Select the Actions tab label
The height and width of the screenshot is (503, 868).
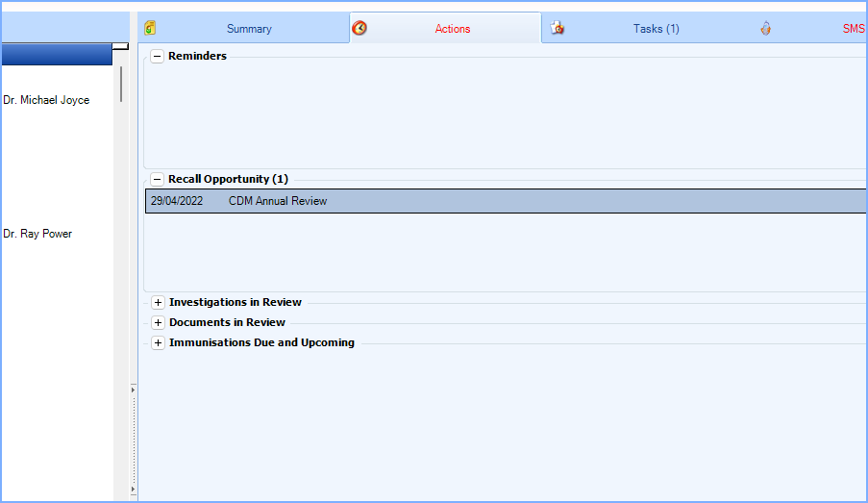tap(452, 29)
